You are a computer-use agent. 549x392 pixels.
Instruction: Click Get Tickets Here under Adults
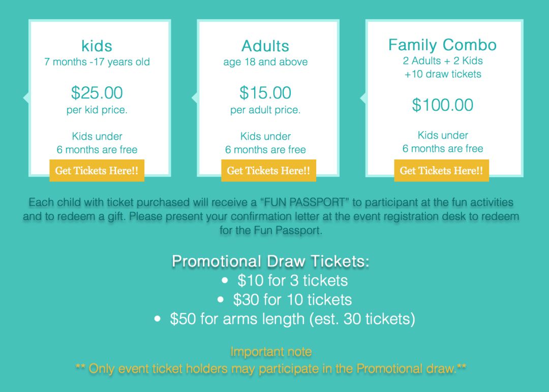coord(268,171)
